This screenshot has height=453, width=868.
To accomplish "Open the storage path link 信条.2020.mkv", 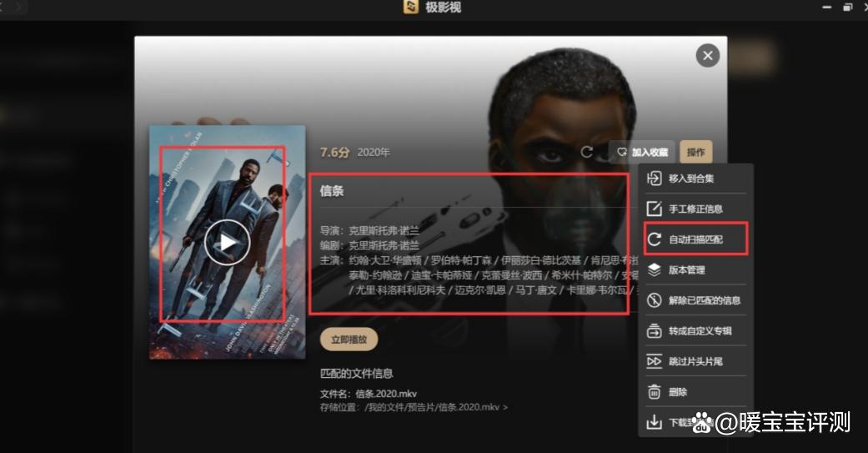I will 435,407.
